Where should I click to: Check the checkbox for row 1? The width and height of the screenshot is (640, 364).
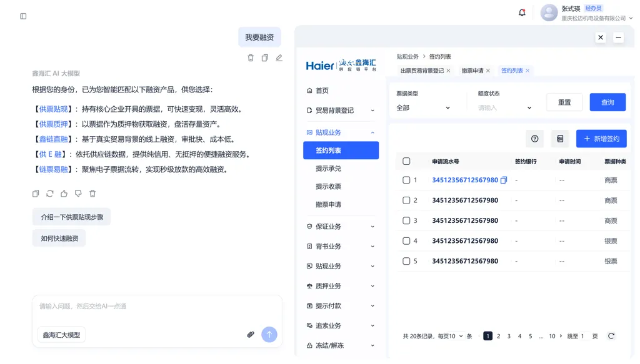point(406,180)
